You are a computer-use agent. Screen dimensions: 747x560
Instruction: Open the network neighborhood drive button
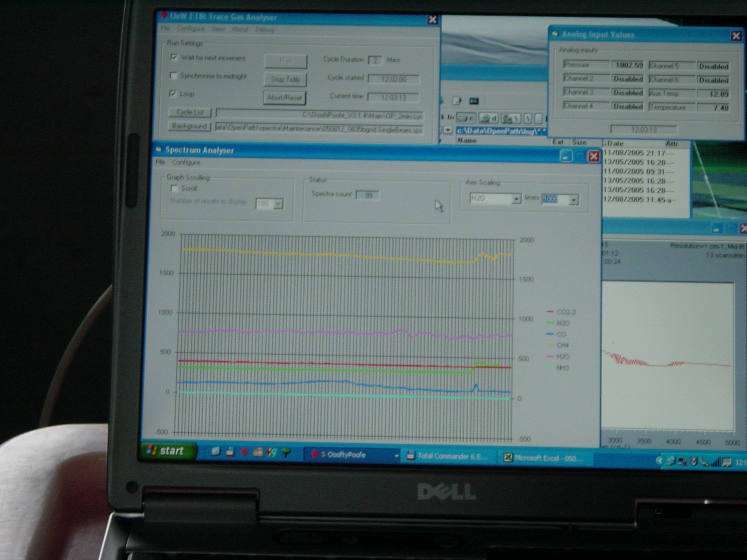click(x=511, y=118)
